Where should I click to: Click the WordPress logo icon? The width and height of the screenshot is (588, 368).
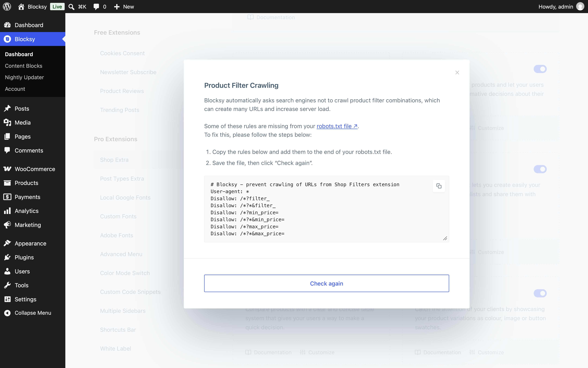[x=7, y=7]
